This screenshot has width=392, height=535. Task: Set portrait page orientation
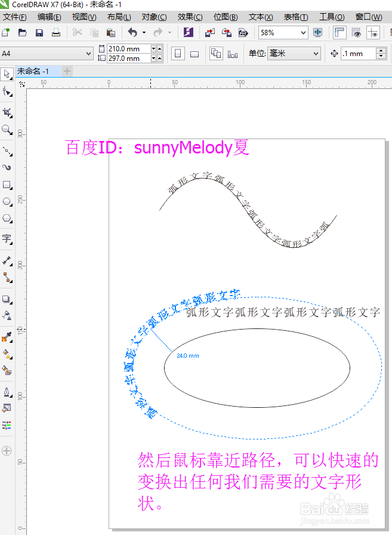pyautogui.click(x=178, y=54)
